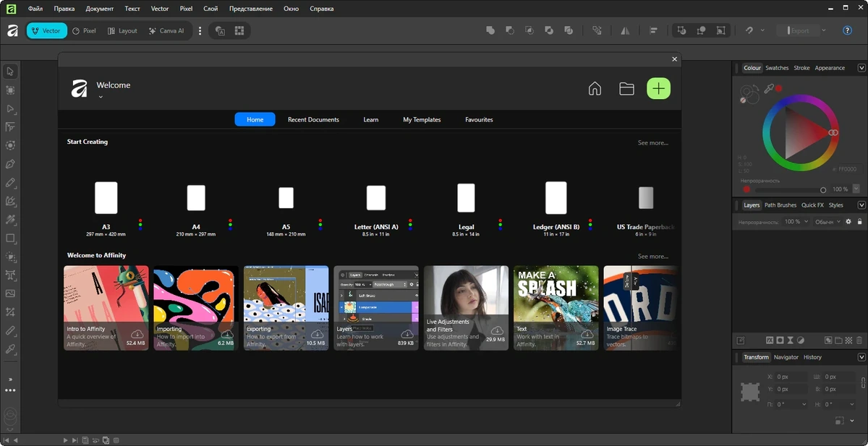Open the colour opacity percentage dropdown

(x=856, y=189)
